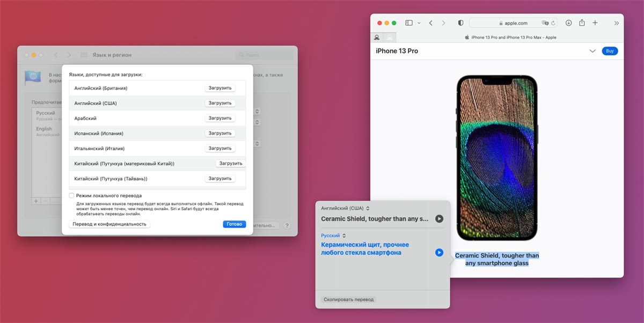
Task: Show Safari downloads
Action: (x=568, y=23)
